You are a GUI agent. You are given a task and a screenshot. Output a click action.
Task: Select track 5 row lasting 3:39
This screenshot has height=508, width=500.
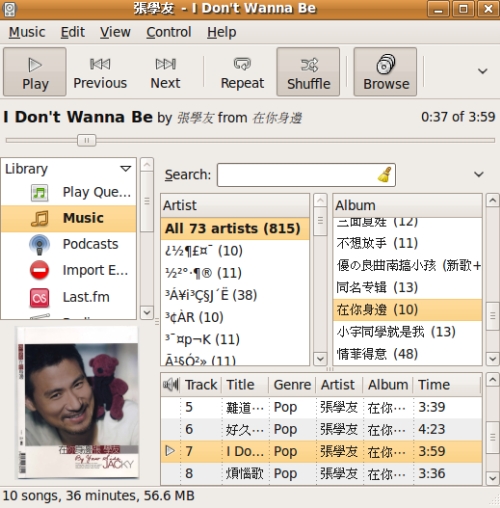click(321, 407)
